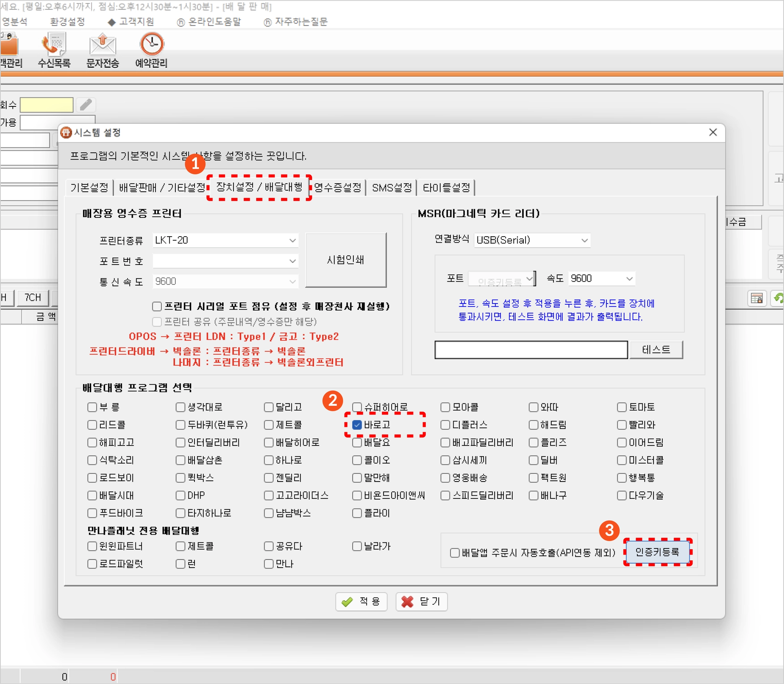The width and height of the screenshot is (784, 684).
Task: Open the 연결방식 USB(Serial) dropdown
Action: (x=584, y=240)
